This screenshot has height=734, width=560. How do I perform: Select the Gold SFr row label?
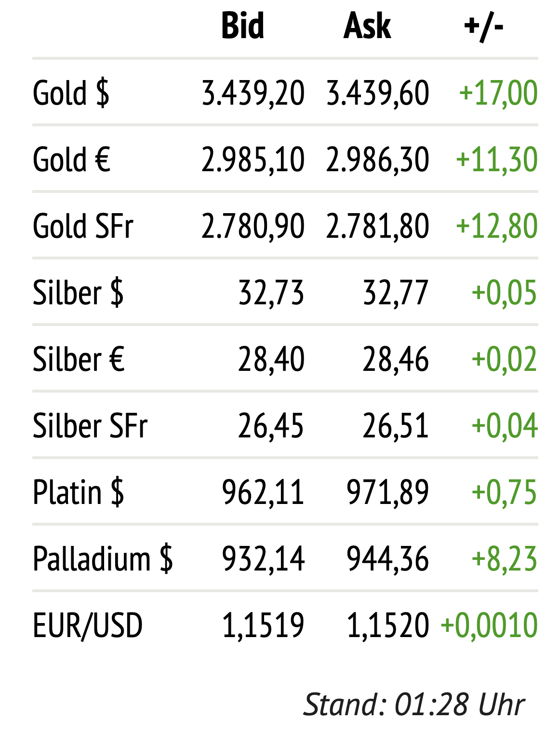83,226
